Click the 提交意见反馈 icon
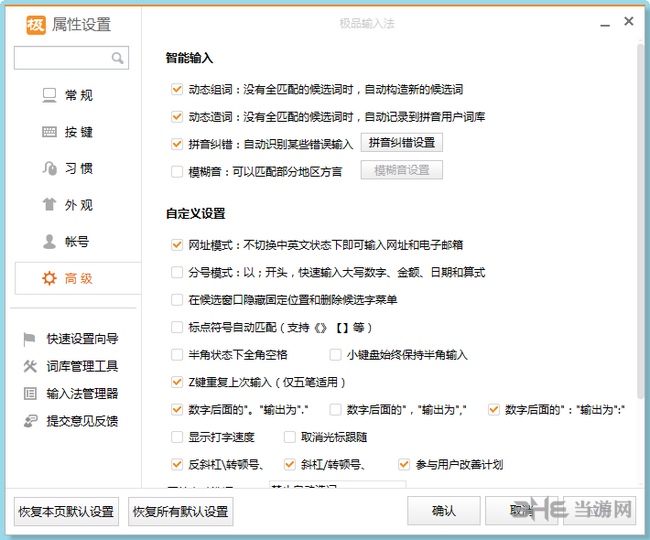Screen dimensions: 650x540 [30, 421]
